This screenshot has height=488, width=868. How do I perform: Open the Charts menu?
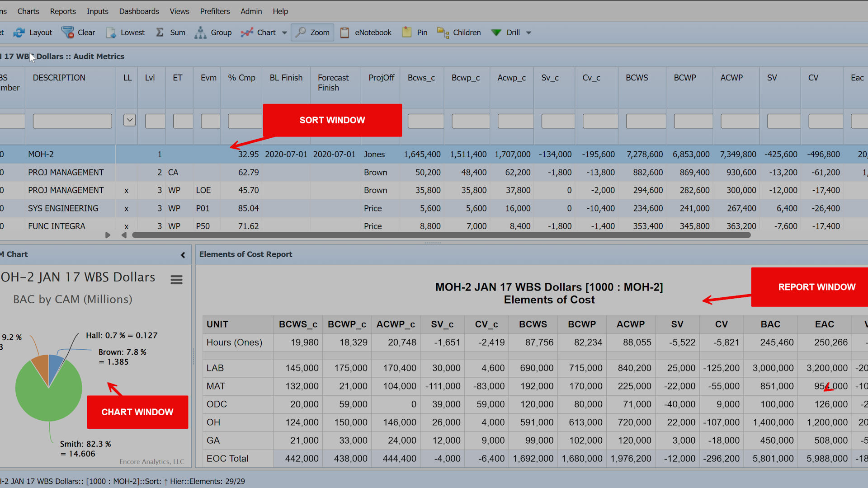click(28, 11)
